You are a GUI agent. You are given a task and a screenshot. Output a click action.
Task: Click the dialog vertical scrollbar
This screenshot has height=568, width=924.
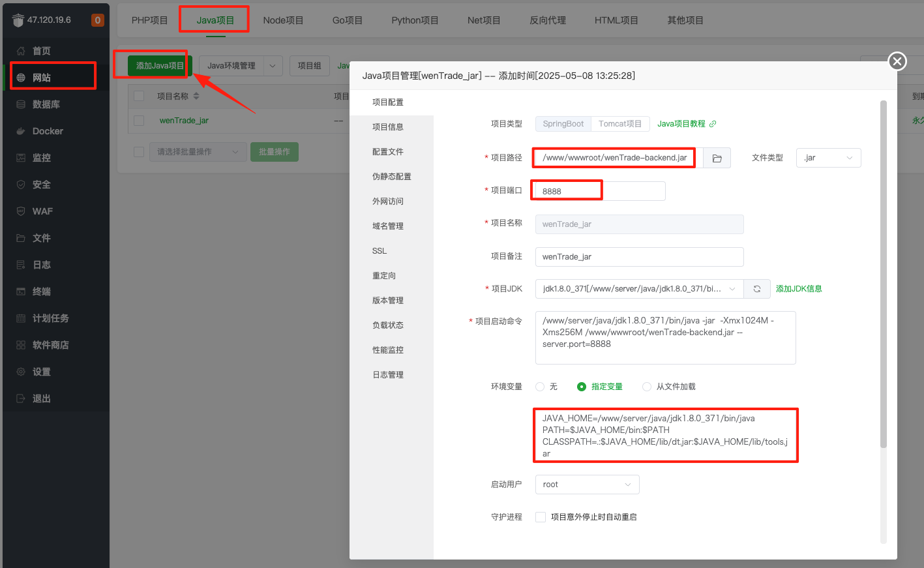point(884,274)
